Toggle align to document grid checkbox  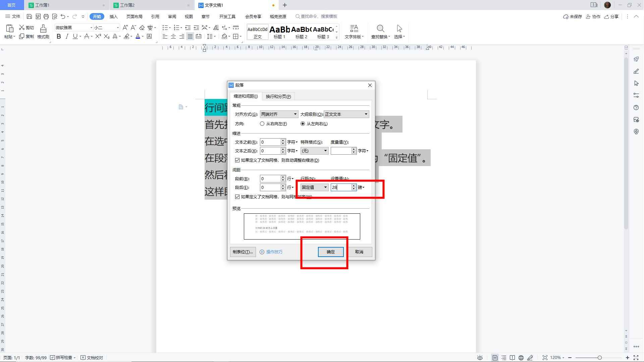click(x=237, y=197)
